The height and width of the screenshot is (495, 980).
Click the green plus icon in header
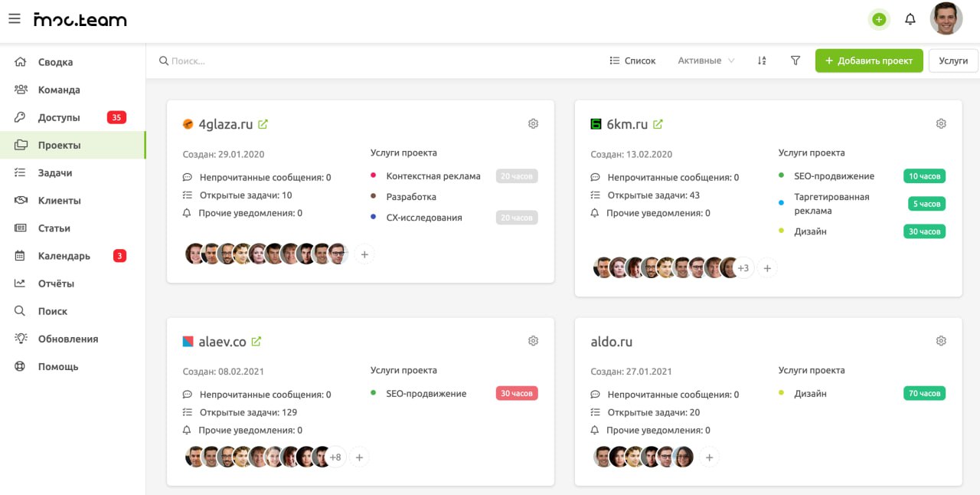[x=879, y=20]
